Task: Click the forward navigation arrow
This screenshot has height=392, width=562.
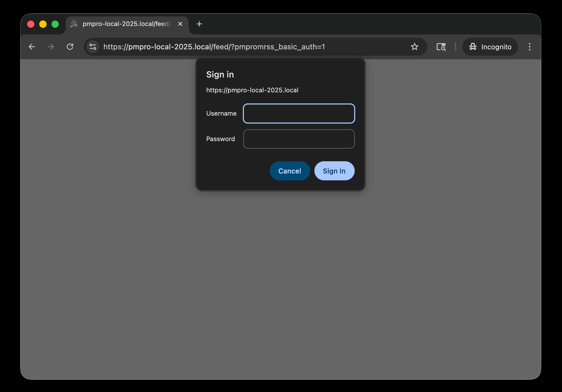Action: pyautogui.click(x=51, y=47)
